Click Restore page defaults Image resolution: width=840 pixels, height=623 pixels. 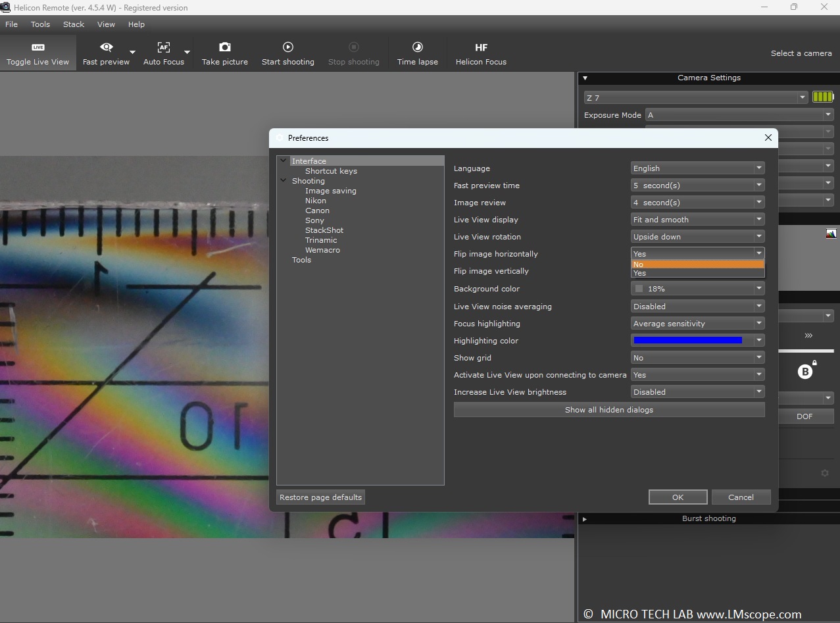320,497
